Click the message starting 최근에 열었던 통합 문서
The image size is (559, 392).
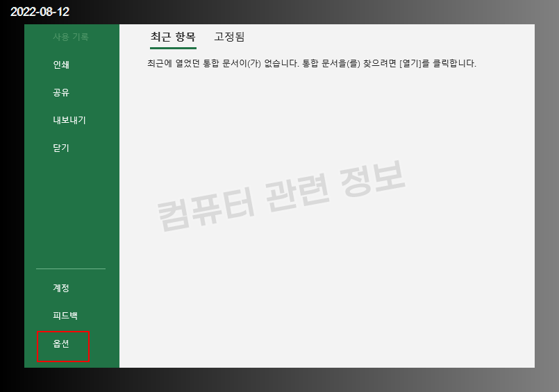[x=312, y=63]
